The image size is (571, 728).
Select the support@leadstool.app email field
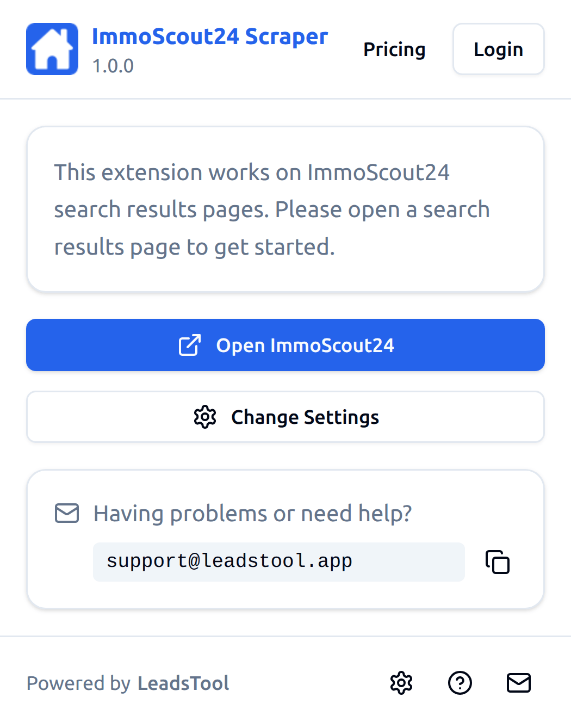click(x=278, y=562)
